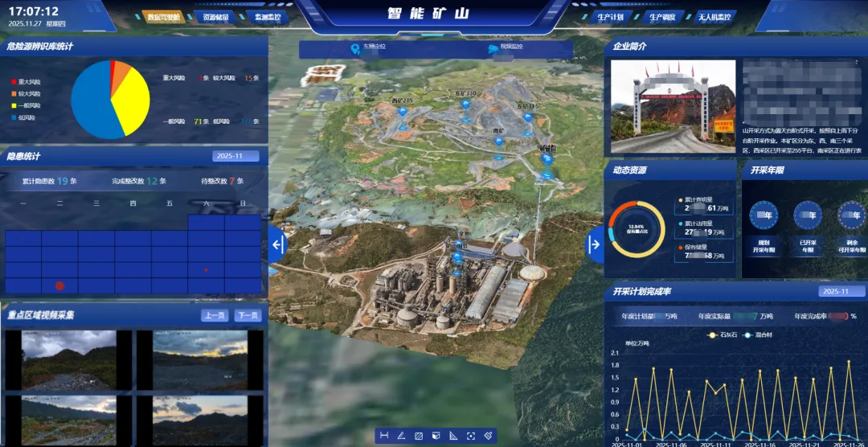Select the angle measurement ruler icon
Screen dimensions: 868x447
(401, 436)
